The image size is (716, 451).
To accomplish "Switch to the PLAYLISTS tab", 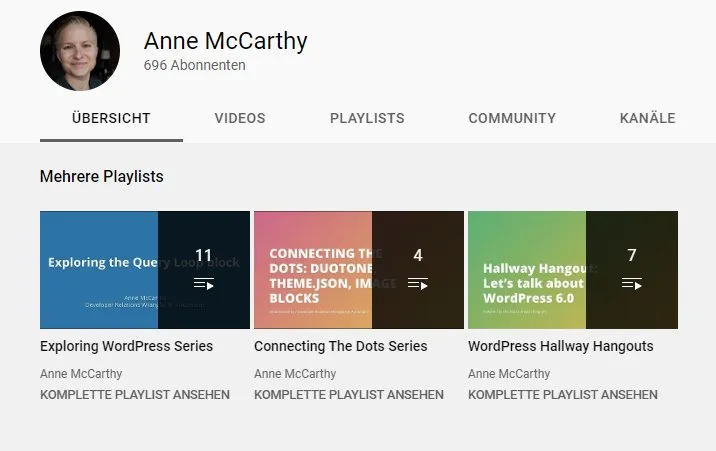I will click(367, 118).
